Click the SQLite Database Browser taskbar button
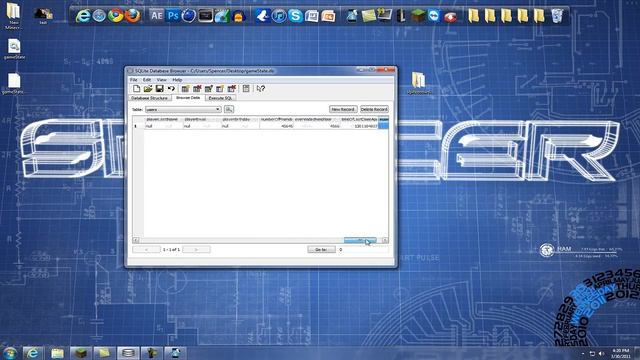 (128, 353)
